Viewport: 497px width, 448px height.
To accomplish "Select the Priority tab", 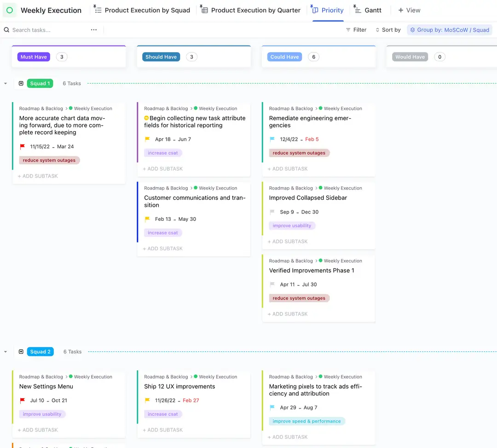I will [x=328, y=10].
